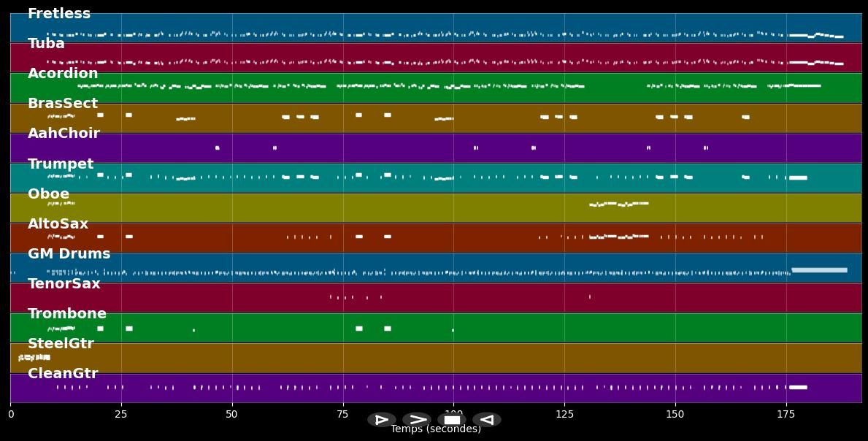Viewport: 868px width, 441px height.
Task: Select the AahChoir track name
Action: 64,134
